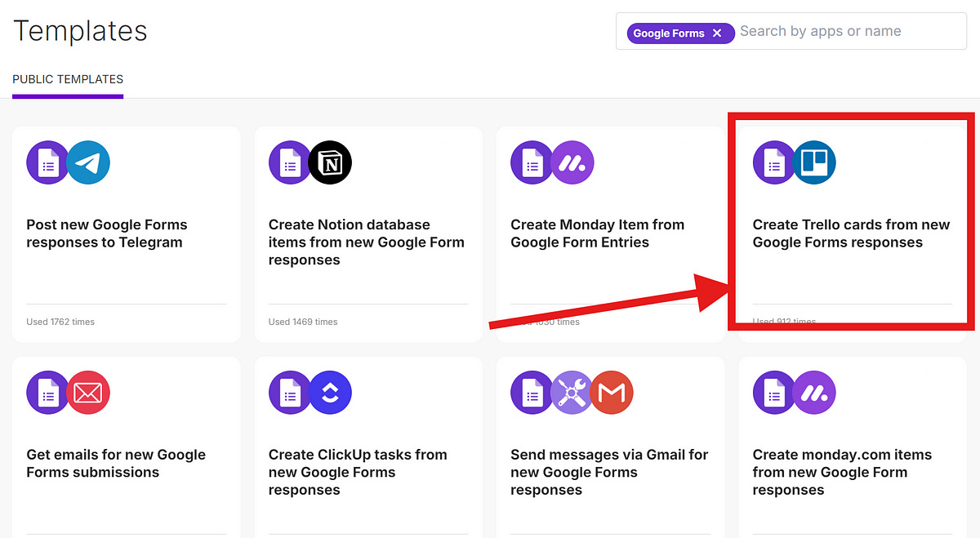Image resolution: width=980 pixels, height=538 pixels.
Task: Click Google Forms icon on Create Monday Item card
Action: coord(532,162)
